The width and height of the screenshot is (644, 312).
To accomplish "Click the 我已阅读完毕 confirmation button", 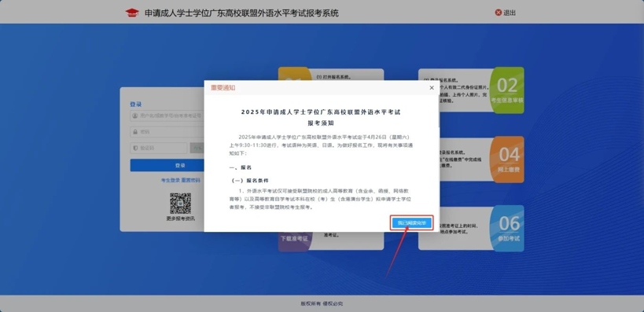I will pyautogui.click(x=411, y=223).
